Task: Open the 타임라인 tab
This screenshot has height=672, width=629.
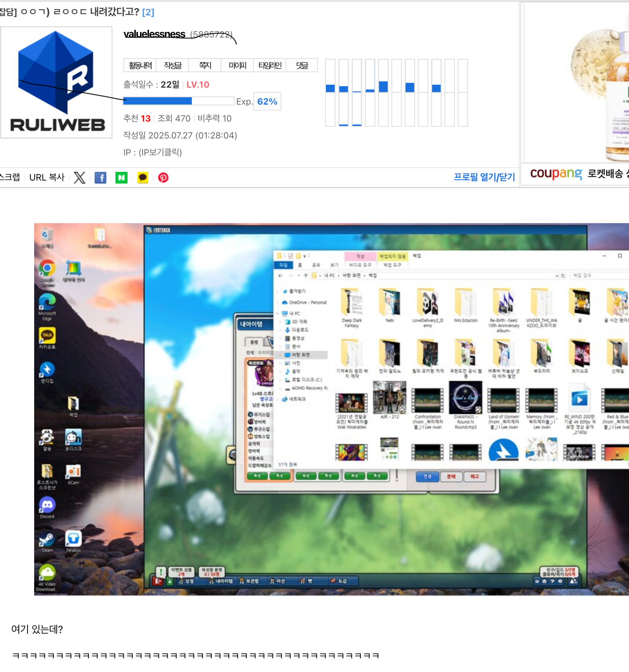Action: tap(270, 65)
